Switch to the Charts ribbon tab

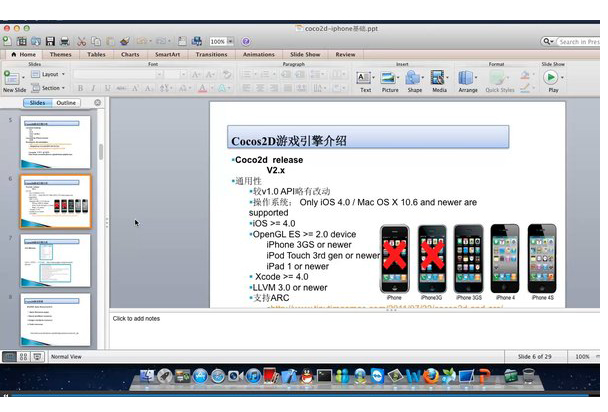(130, 54)
